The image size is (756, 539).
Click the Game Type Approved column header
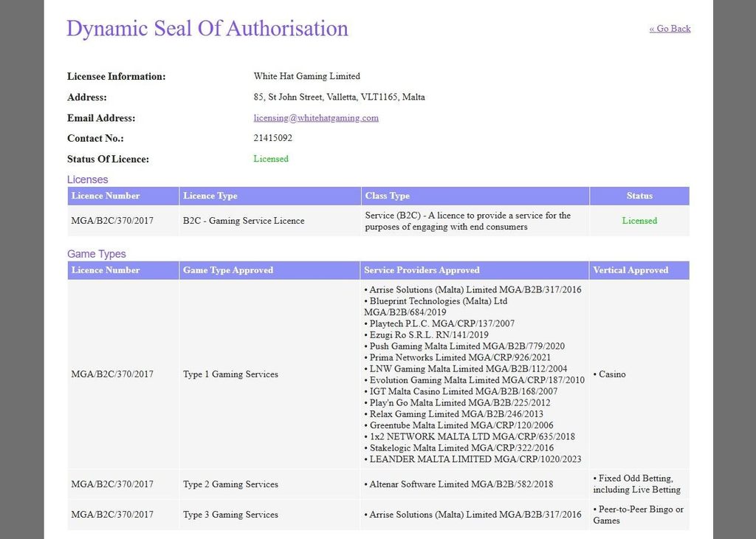coord(269,270)
